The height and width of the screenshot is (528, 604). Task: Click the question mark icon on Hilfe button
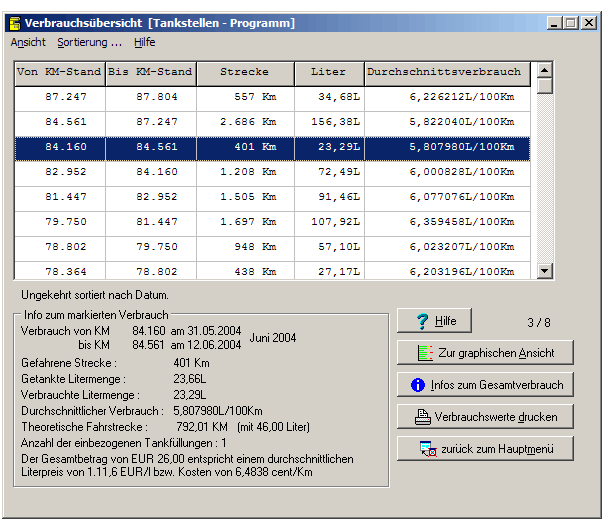422,321
